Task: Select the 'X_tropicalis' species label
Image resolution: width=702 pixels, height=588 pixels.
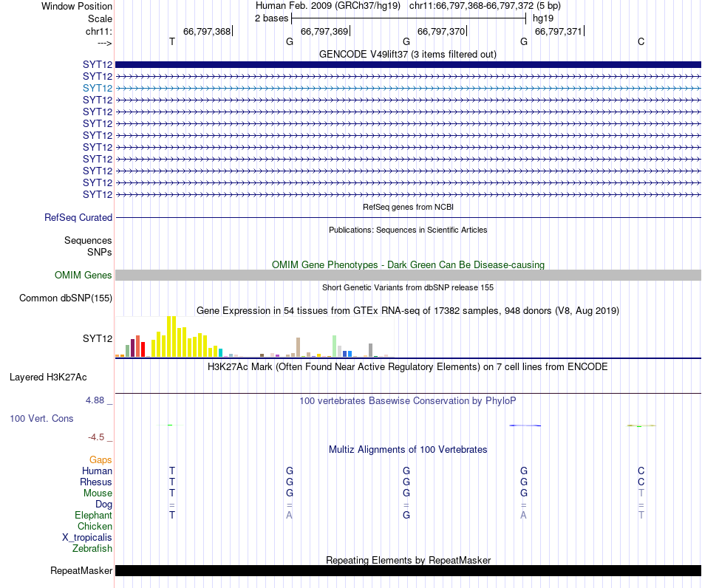Action: pos(87,538)
